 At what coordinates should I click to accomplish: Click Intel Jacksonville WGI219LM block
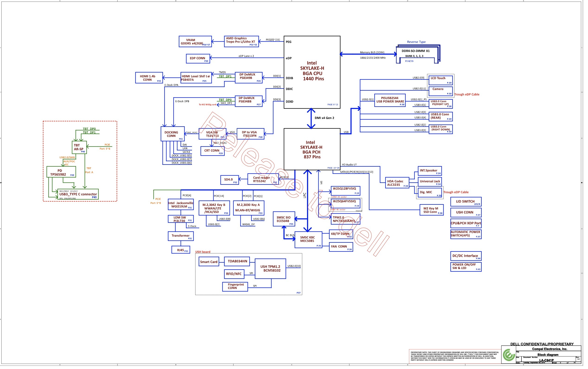(181, 204)
